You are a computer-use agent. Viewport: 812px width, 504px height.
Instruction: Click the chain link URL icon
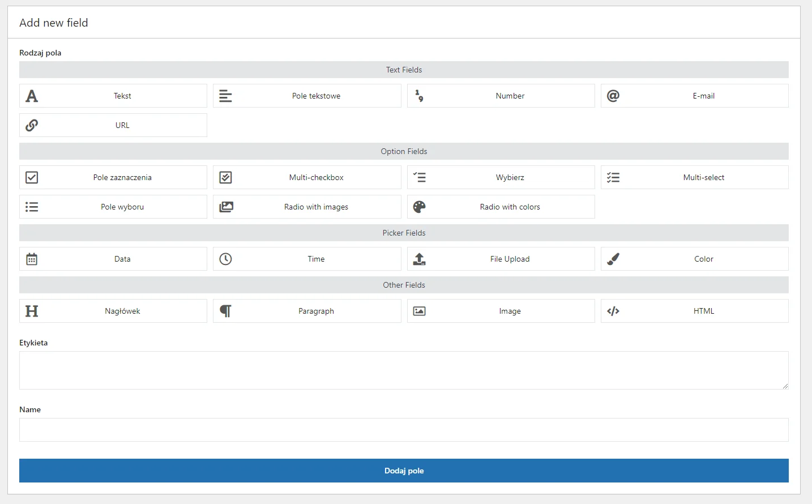32,125
